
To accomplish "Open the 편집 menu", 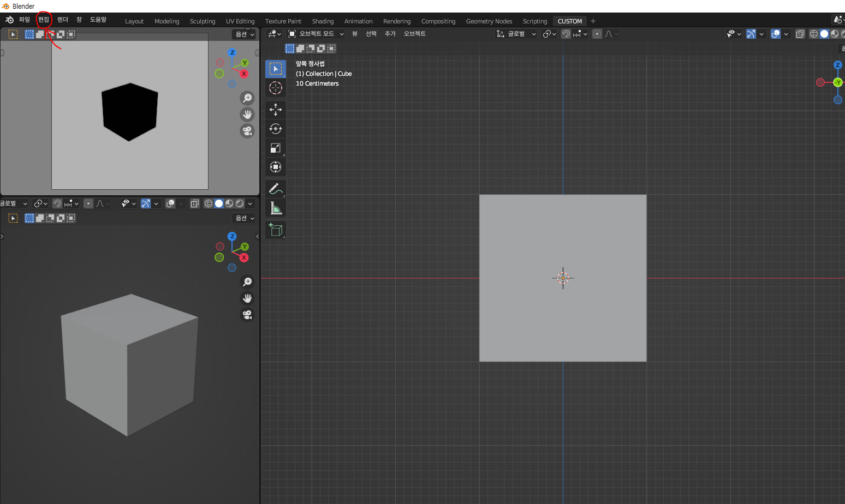I will (44, 20).
